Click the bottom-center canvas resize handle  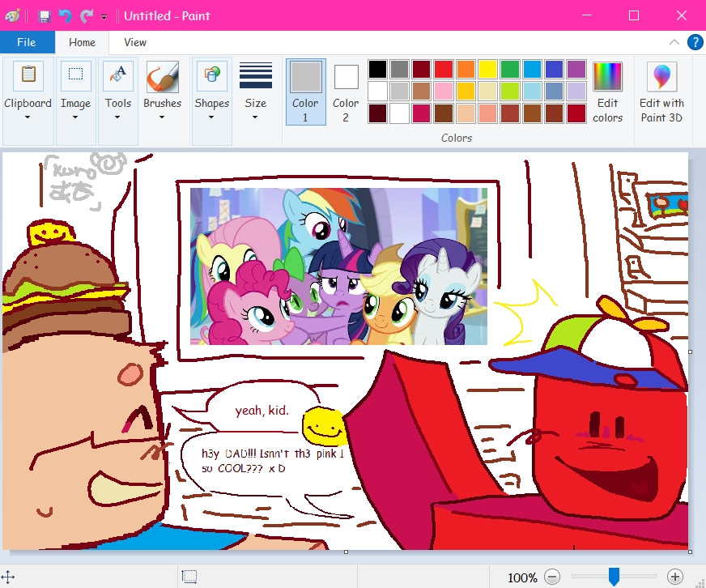click(346, 552)
